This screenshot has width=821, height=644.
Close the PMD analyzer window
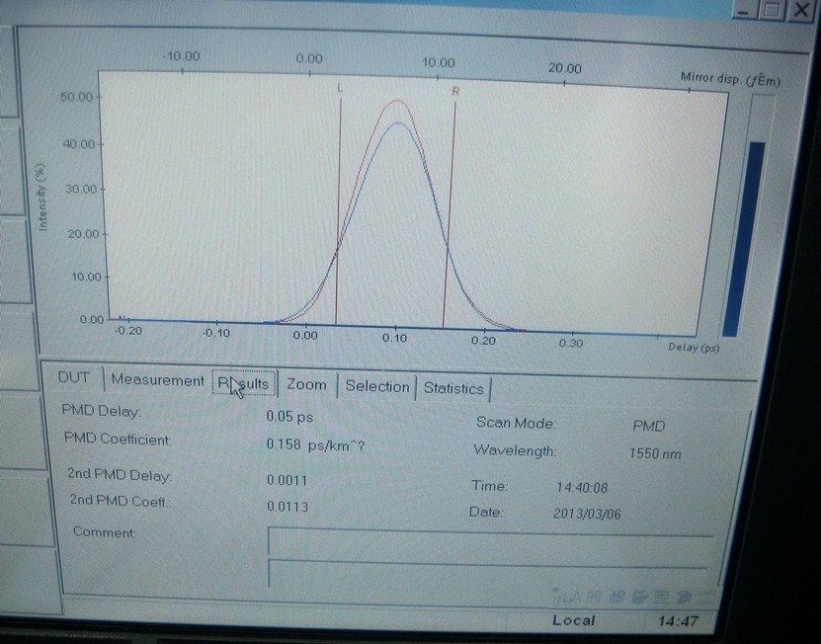801,10
